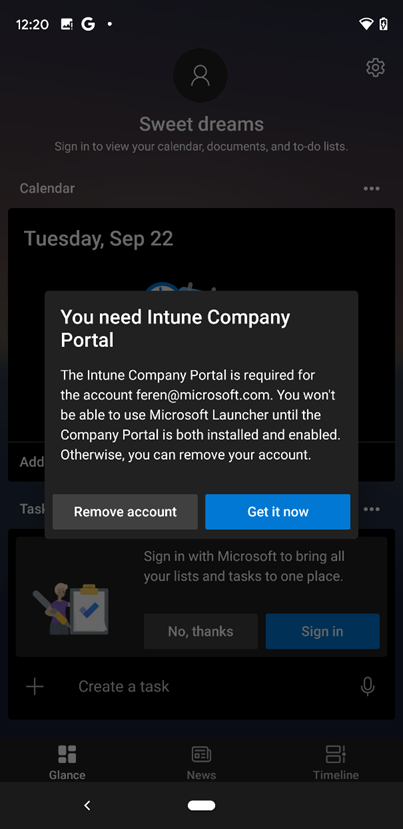Open the Tasks section three-dot menu
Viewport: 403px width, 829px height.
[371, 509]
